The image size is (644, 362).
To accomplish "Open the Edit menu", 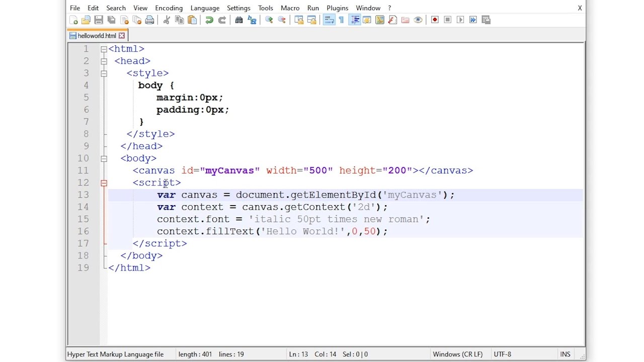I will coord(93,8).
